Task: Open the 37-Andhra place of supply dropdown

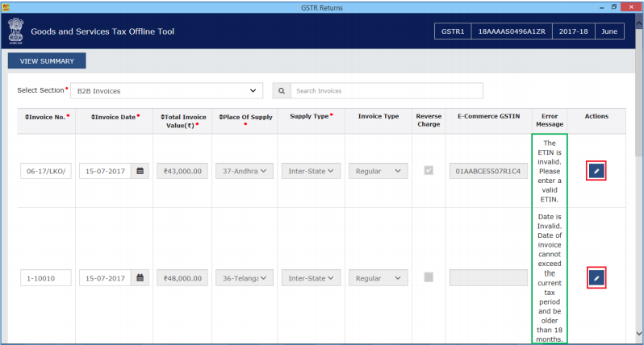Action: pos(245,171)
